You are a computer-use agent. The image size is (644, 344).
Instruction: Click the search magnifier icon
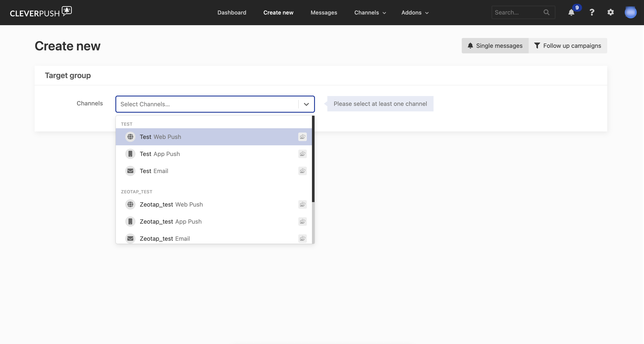pos(547,12)
